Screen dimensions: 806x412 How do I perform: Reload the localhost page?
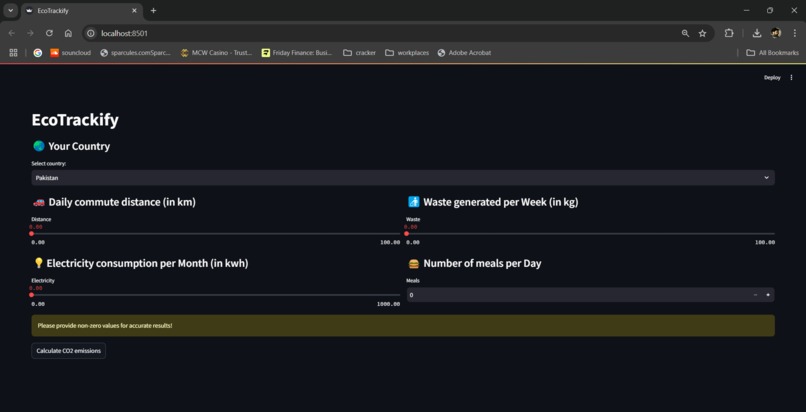(49, 33)
